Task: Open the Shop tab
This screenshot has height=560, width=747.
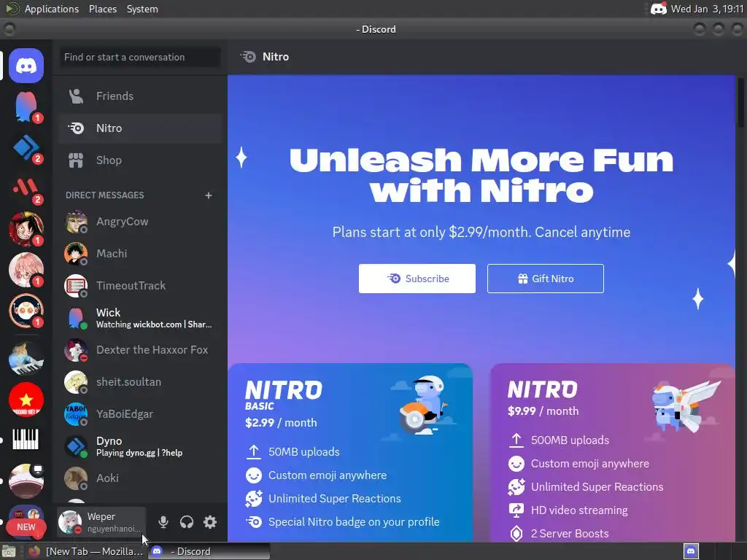Action: (x=139, y=160)
